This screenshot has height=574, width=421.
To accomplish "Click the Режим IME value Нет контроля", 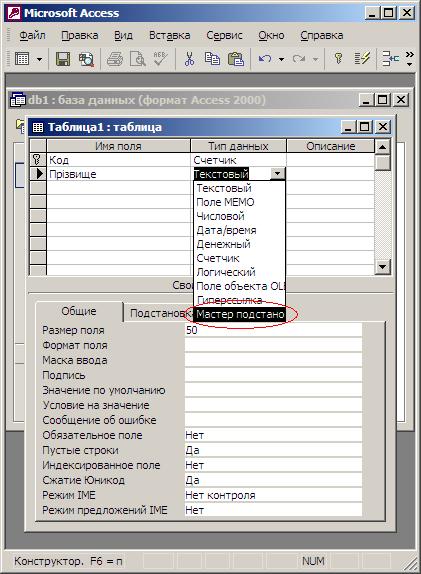I will pos(273,495).
